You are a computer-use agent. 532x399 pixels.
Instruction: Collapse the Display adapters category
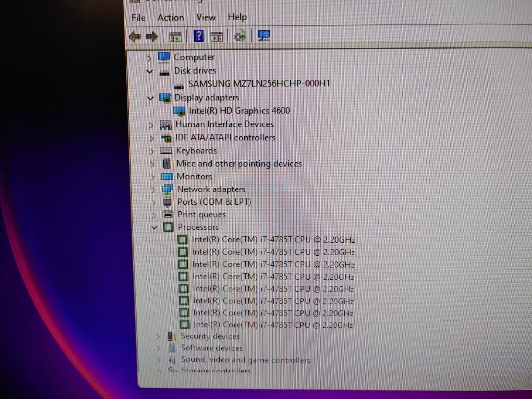[x=150, y=98]
